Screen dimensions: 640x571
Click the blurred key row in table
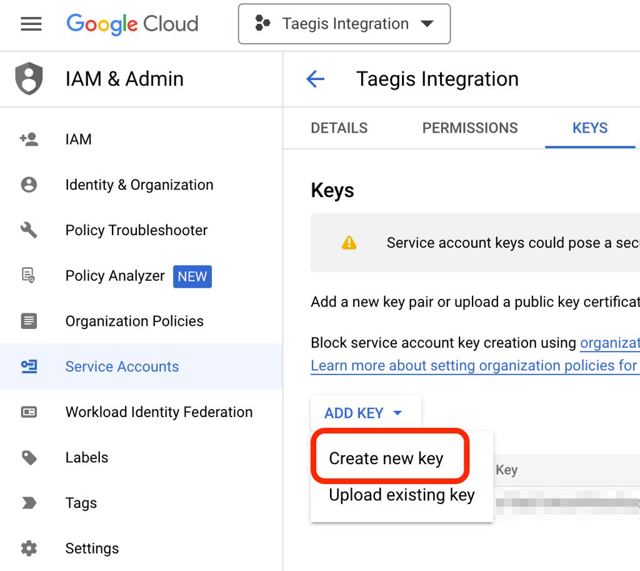pyautogui.click(x=567, y=502)
